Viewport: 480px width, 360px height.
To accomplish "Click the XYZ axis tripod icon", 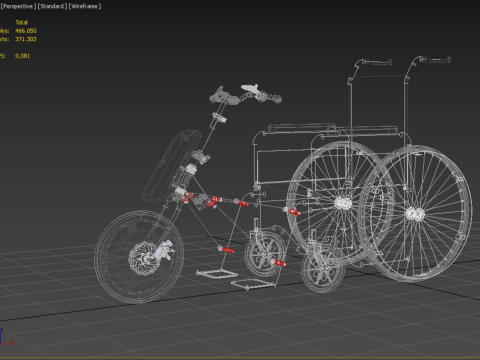I will point(6,337).
